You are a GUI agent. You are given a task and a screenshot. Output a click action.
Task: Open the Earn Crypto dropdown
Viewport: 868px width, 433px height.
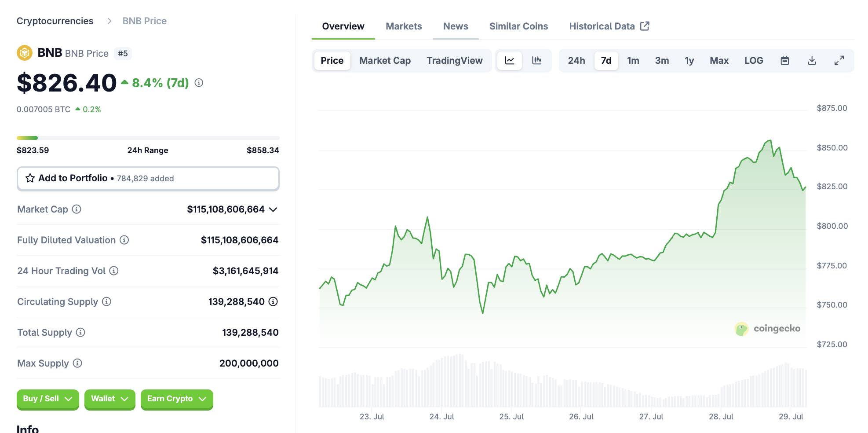177,399
